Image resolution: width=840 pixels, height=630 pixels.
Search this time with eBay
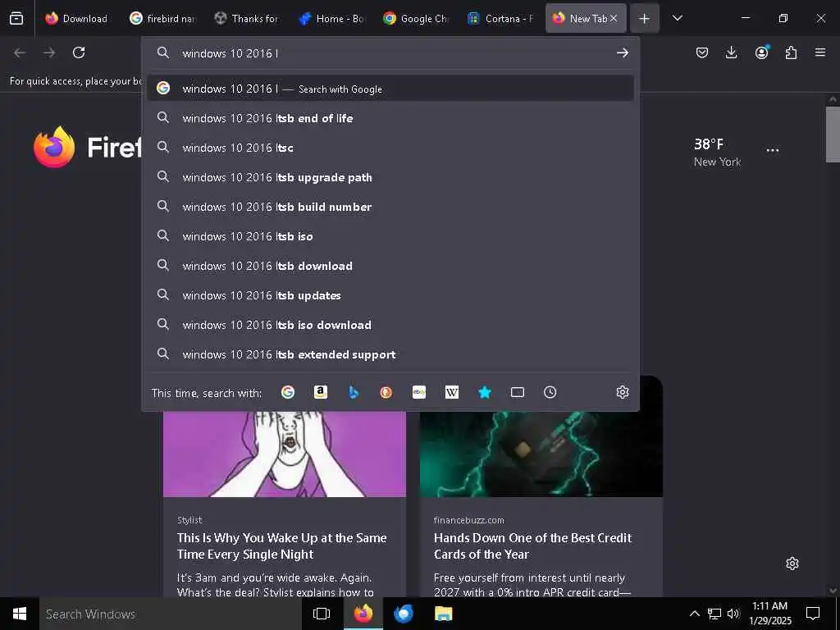pos(419,392)
